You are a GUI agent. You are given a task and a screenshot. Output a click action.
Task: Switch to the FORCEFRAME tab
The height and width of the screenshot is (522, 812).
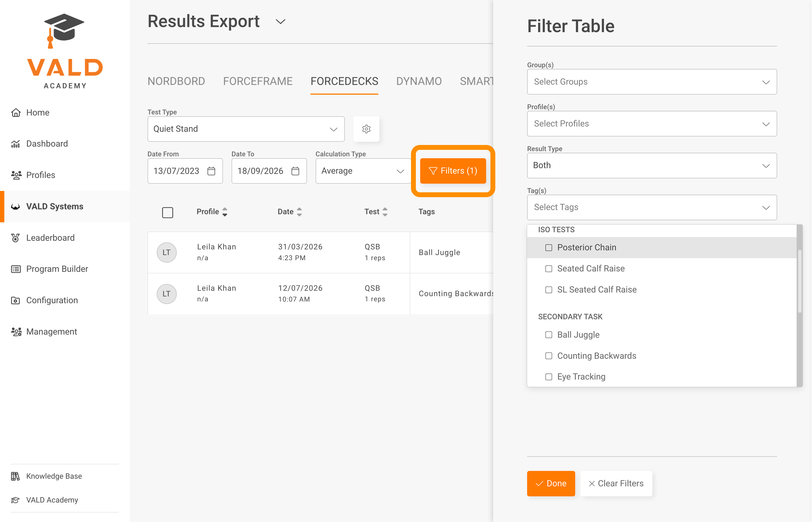[x=258, y=81]
